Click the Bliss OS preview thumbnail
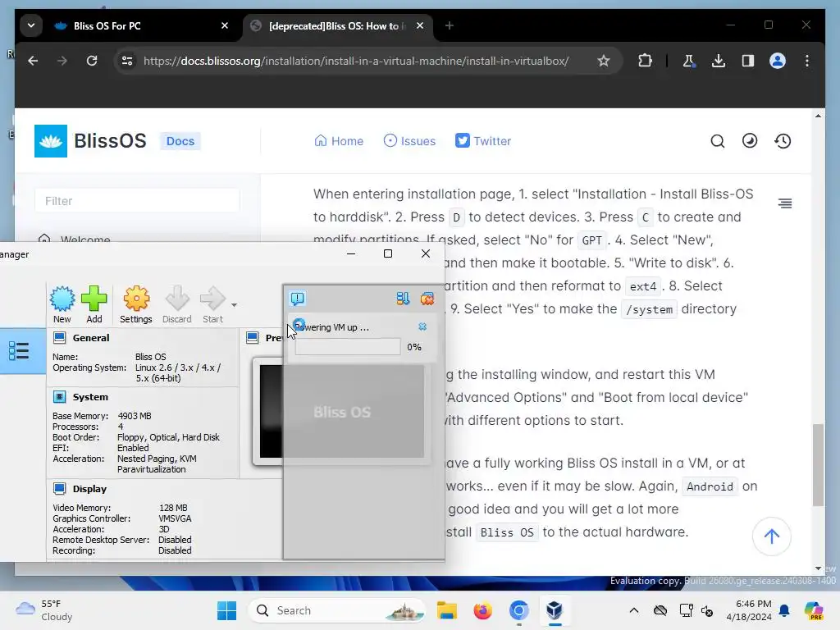The width and height of the screenshot is (840, 630). 343,412
